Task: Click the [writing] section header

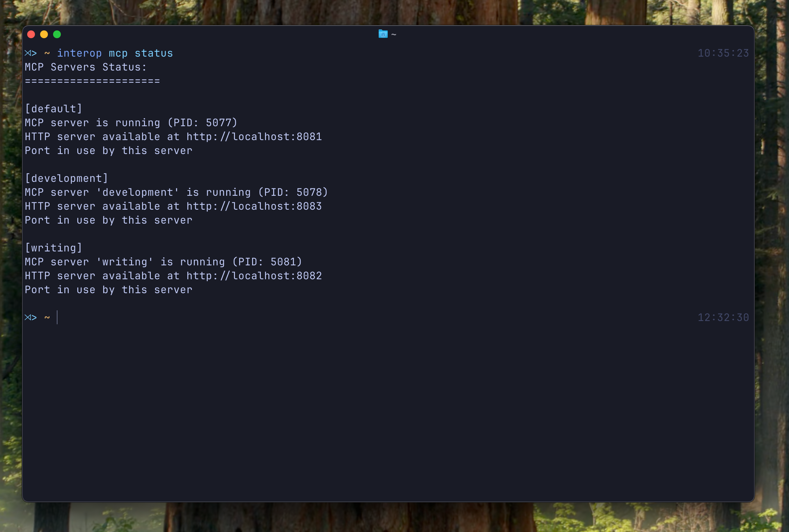Action: tap(54, 248)
